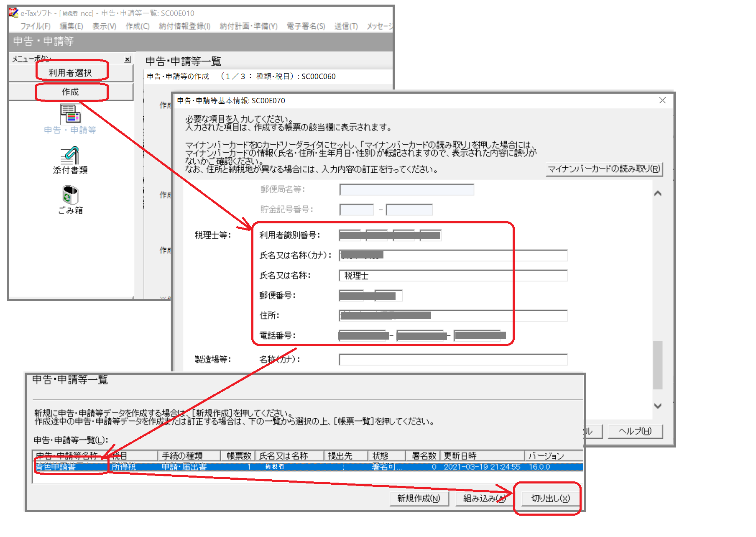The width and height of the screenshot is (756, 537).
Task: Click the 郵便局名等 input field
Action: (x=407, y=189)
